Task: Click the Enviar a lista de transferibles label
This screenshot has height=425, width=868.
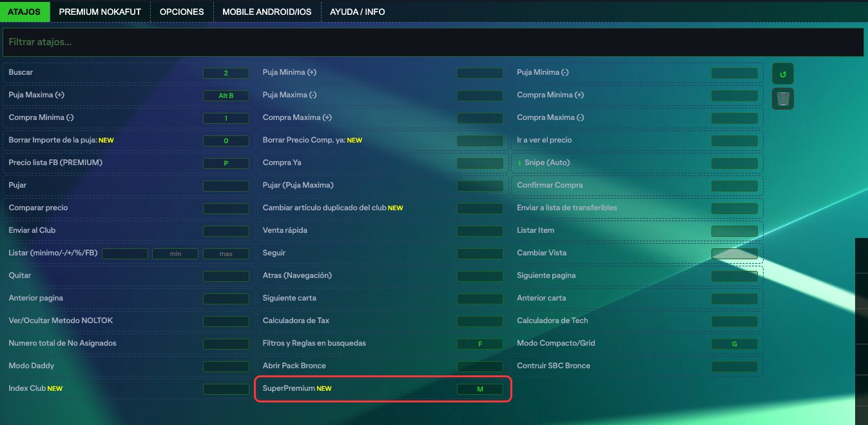Action: coord(567,208)
